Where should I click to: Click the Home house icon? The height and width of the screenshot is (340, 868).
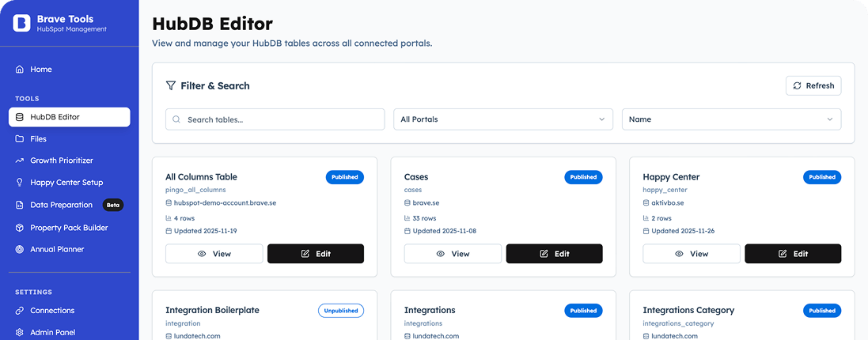[20, 70]
